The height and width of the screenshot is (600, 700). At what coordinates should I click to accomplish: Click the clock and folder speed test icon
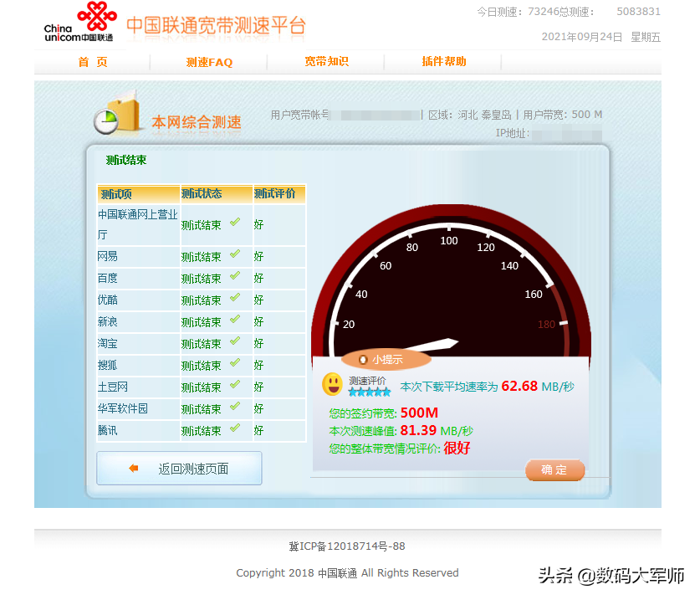[x=117, y=111]
